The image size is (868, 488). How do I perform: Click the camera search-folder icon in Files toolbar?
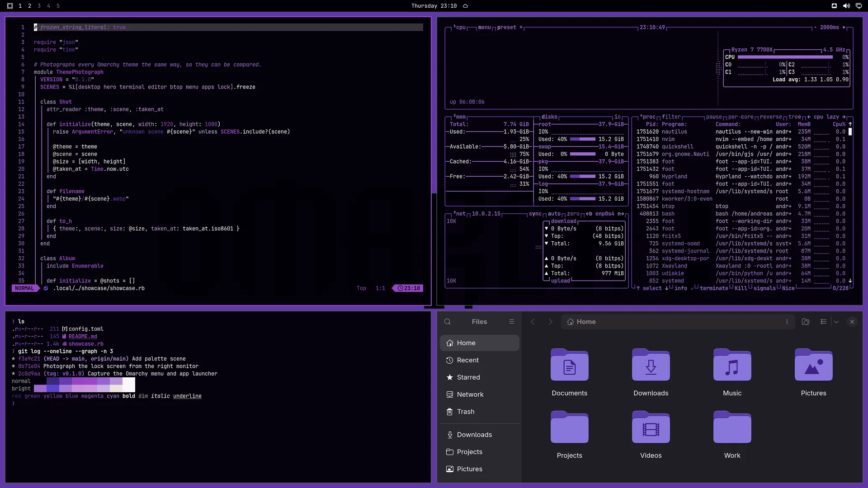pyautogui.click(x=806, y=322)
